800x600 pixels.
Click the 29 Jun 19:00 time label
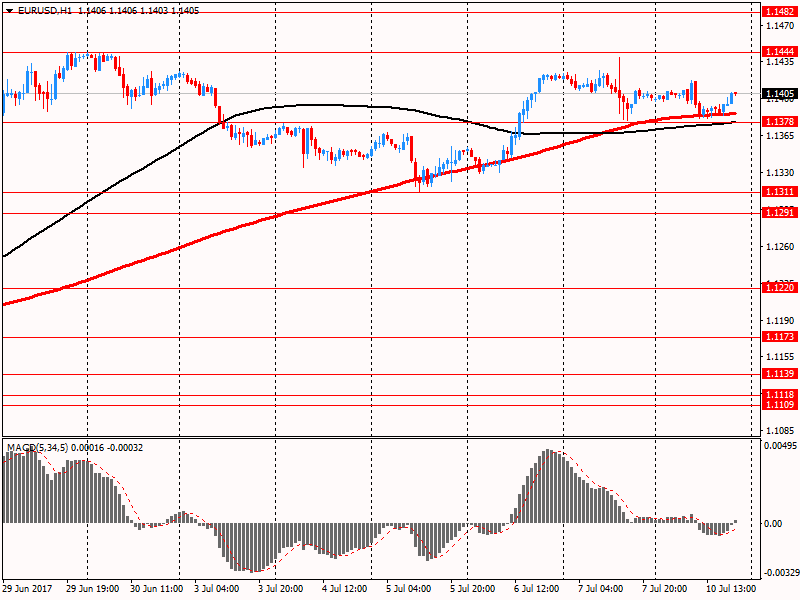pyautogui.click(x=92, y=589)
